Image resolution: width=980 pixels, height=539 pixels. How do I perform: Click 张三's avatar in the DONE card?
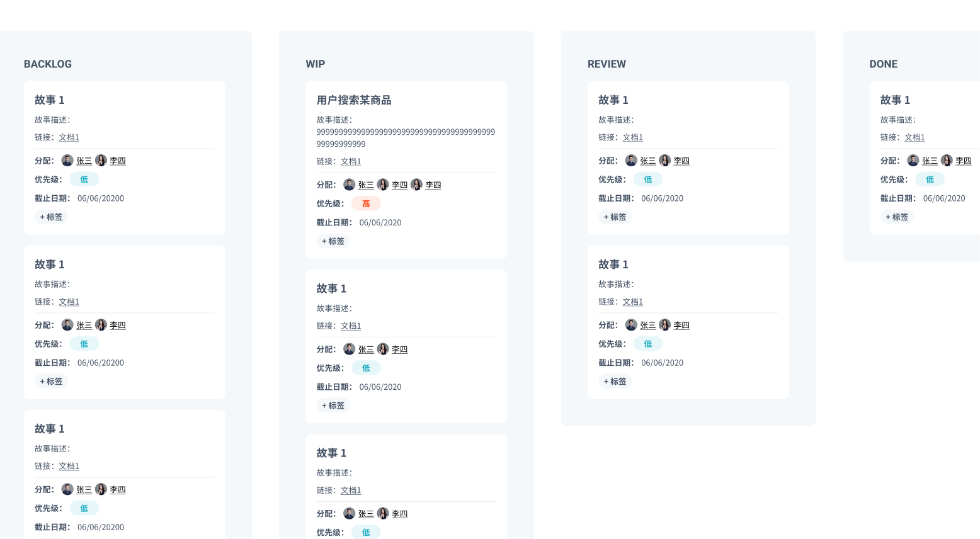click(913, 161)
